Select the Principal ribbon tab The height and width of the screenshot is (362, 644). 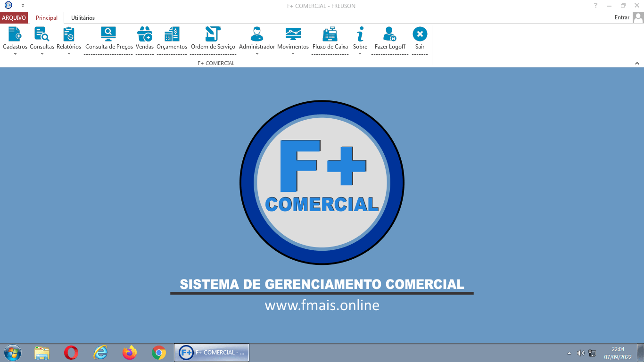coord(47,18)
